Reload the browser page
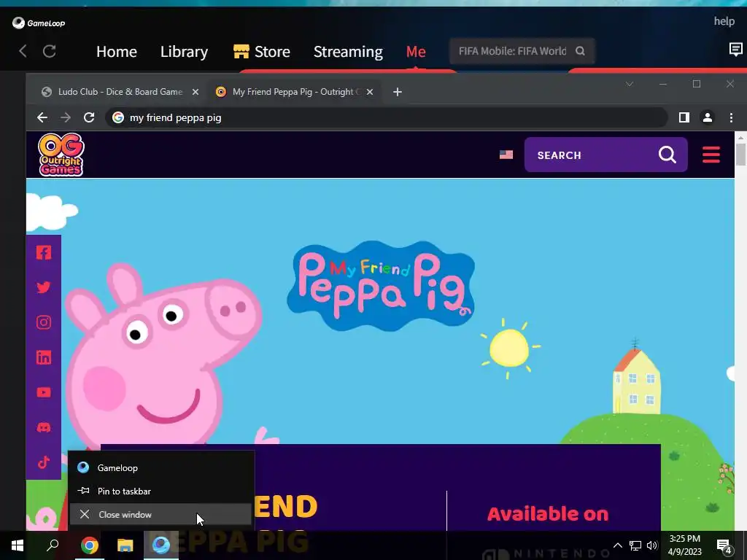 click(x=89, y=117)
